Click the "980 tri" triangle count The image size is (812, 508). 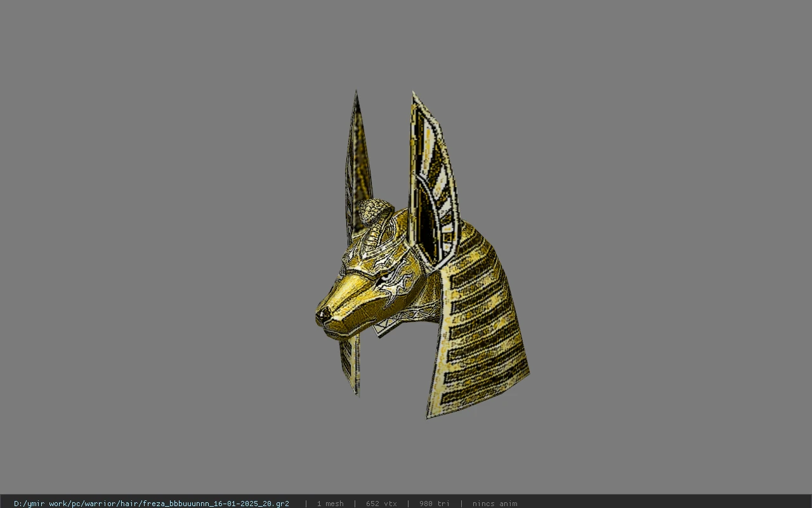point(435,504)
